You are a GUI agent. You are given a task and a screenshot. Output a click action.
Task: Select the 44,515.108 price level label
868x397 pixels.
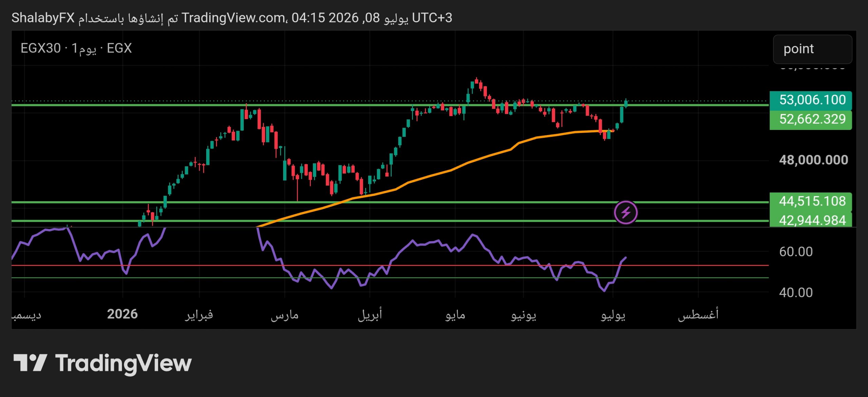coord(811,202)
